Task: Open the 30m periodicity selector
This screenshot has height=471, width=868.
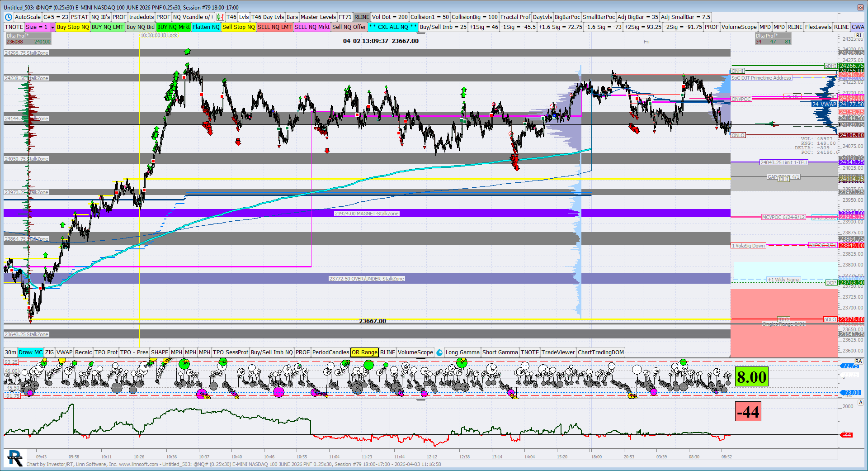Action: 10,352
